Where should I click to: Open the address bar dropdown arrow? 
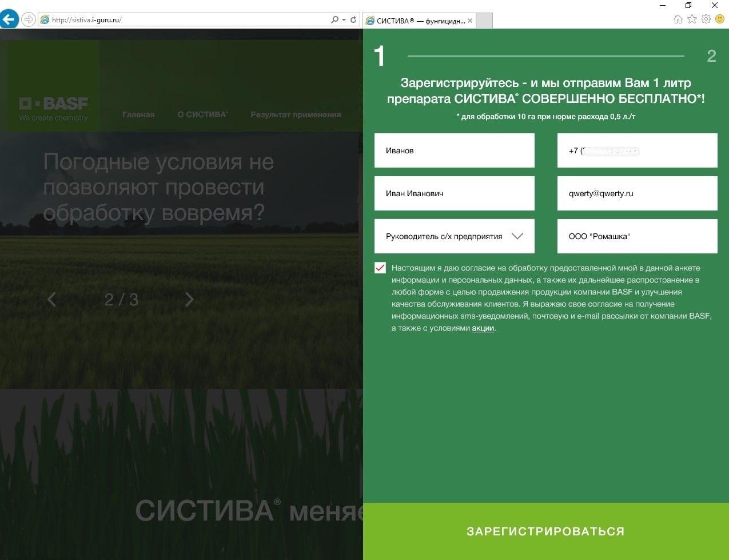coord(344,20)
